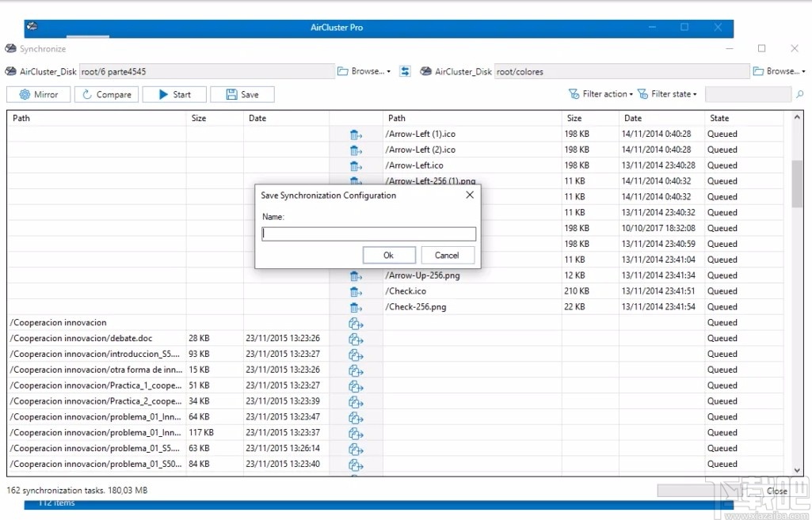The image size is (812, 520).
Task: Click the search magnifier icon in the toolbar
Action: click(799, 94)
